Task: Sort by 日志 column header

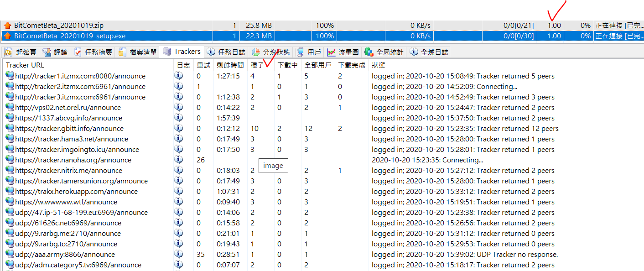Action: click(183, 65)
